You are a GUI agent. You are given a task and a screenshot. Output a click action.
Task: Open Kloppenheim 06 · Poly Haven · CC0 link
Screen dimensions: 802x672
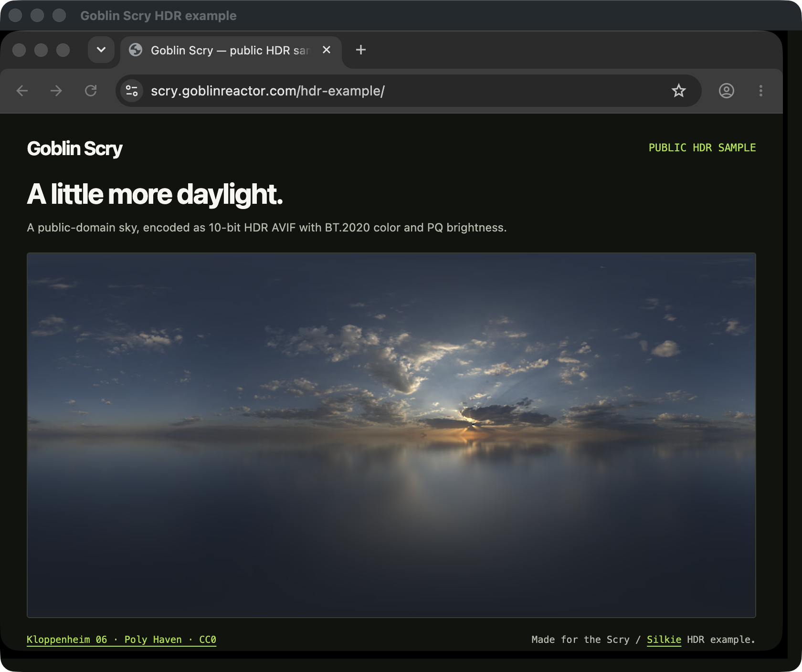point(121,640)
